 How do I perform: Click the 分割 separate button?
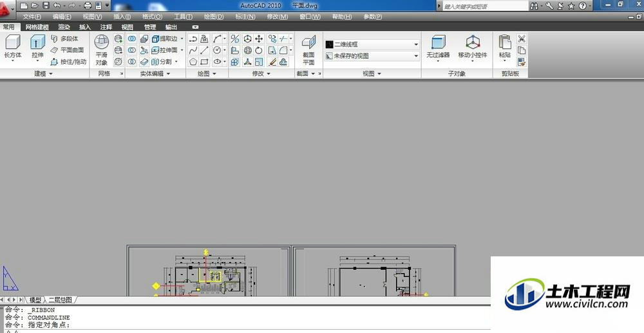click(162, 62)
